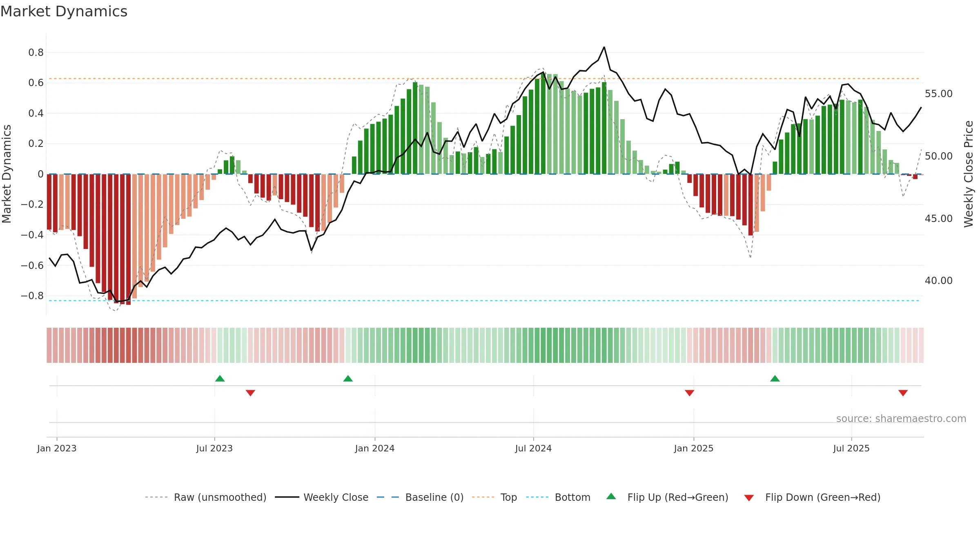Click the 0.8 tick on the left axis
Viewport: 980px width, 551px height.
36,52
